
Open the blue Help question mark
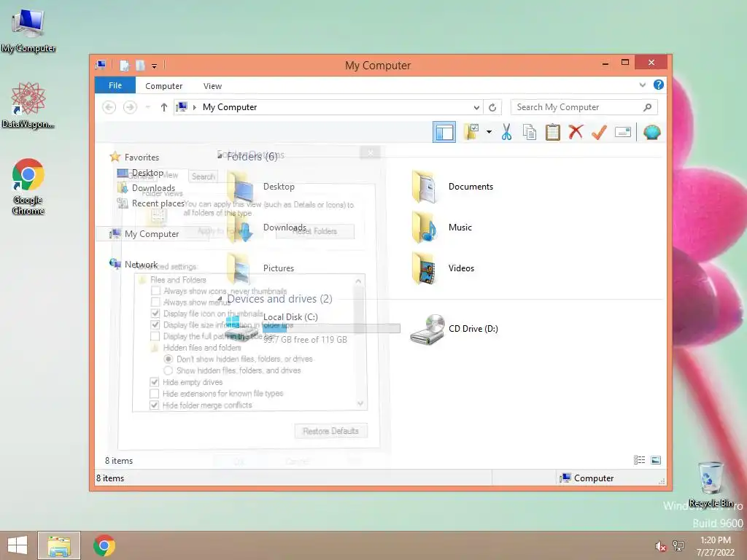659,85
